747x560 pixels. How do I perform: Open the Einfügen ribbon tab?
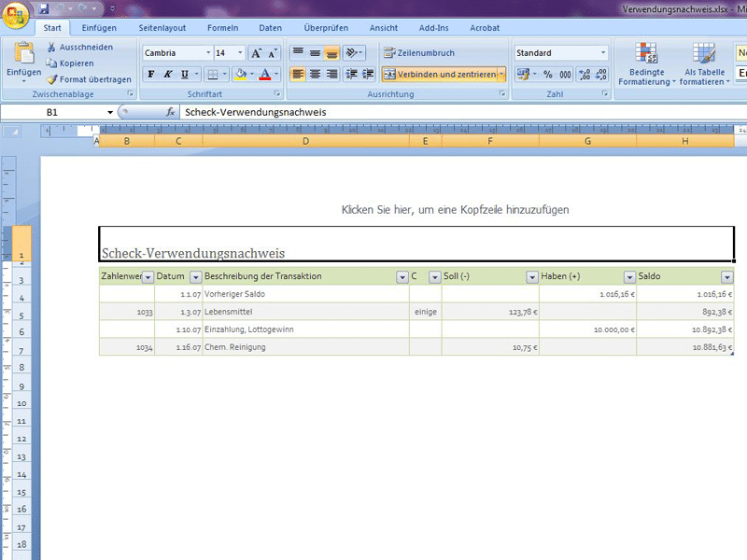99,28
